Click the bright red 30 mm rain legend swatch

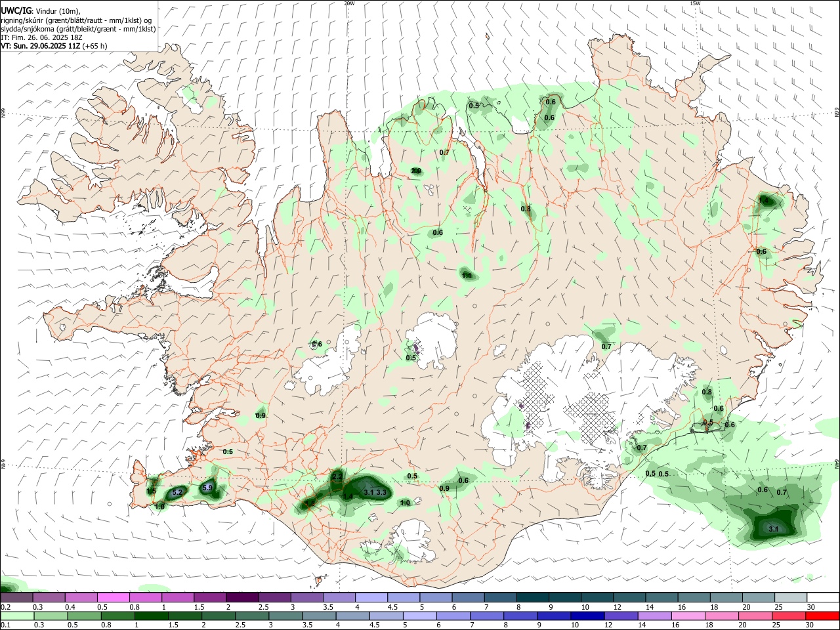click(x=823, y=616)
